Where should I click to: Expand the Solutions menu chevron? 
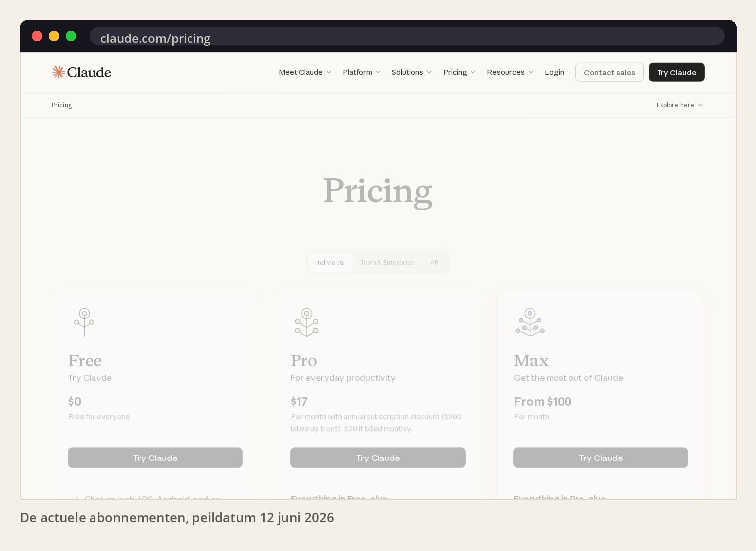click(x=429, y=72)
